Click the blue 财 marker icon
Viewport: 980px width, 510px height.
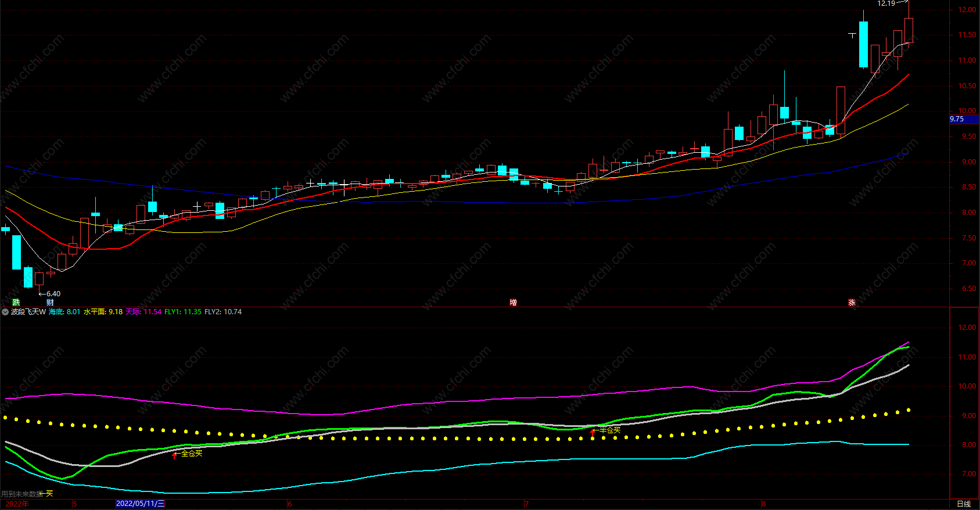click(50, 303)
